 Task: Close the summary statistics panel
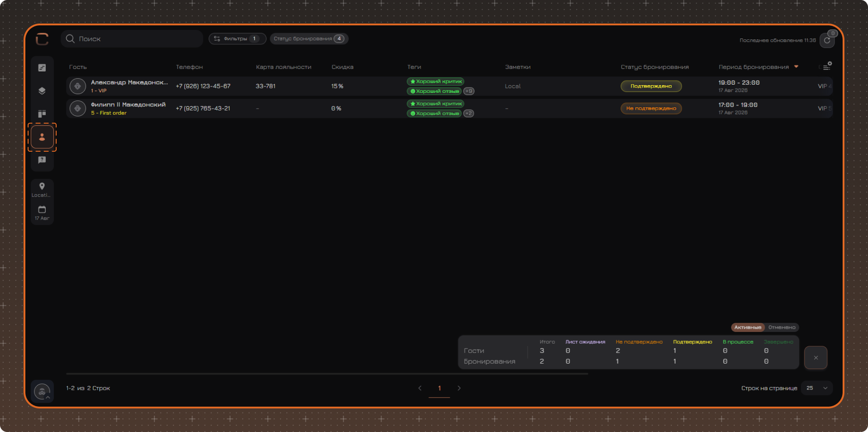[815, 358]
